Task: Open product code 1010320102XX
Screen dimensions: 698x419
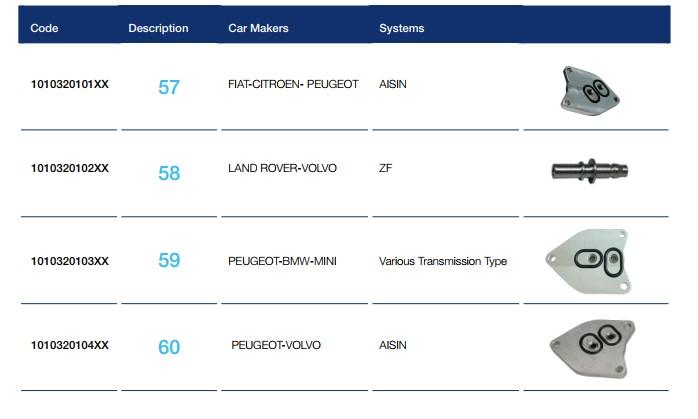Action: pos(70,168)
